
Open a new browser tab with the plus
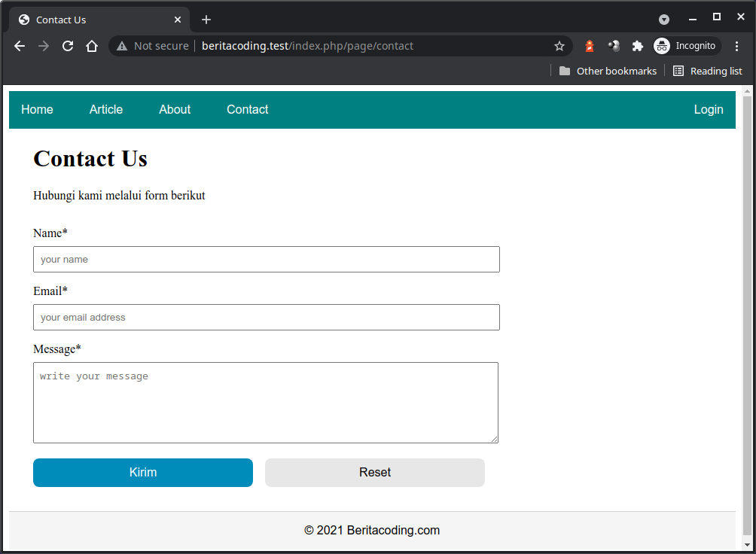point(206,20)
